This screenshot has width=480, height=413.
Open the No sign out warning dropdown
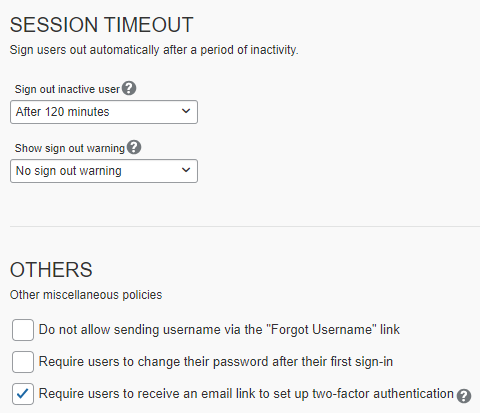coord(104,171)
